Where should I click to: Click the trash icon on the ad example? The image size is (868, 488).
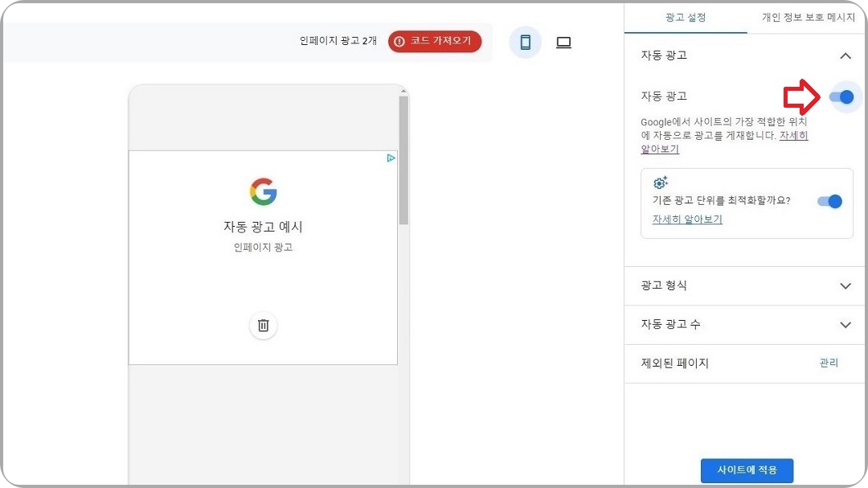[x=263, y=326]
